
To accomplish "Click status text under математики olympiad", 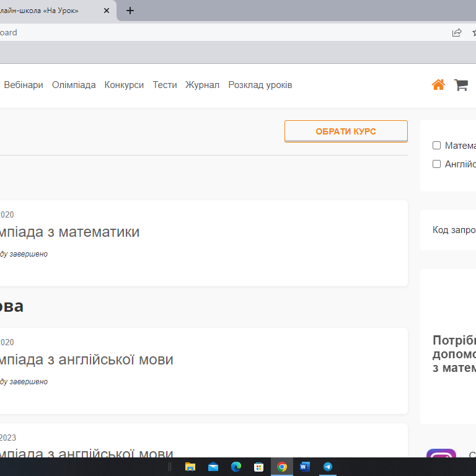I will (x=24, y=254).
